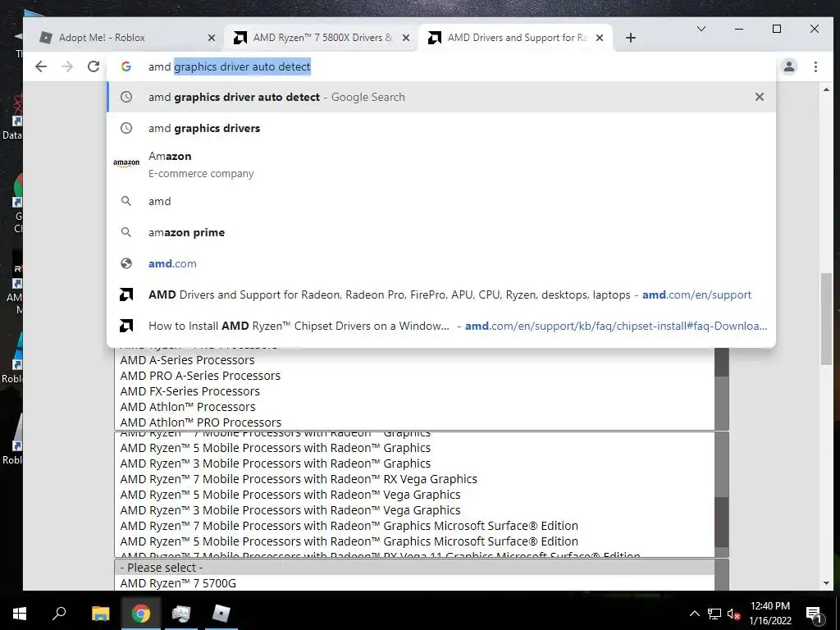Close the AMD Ryzen 7 5800X Drivers tab
Viewport: 840px width, 630px height.
click(x=406, y=38)
